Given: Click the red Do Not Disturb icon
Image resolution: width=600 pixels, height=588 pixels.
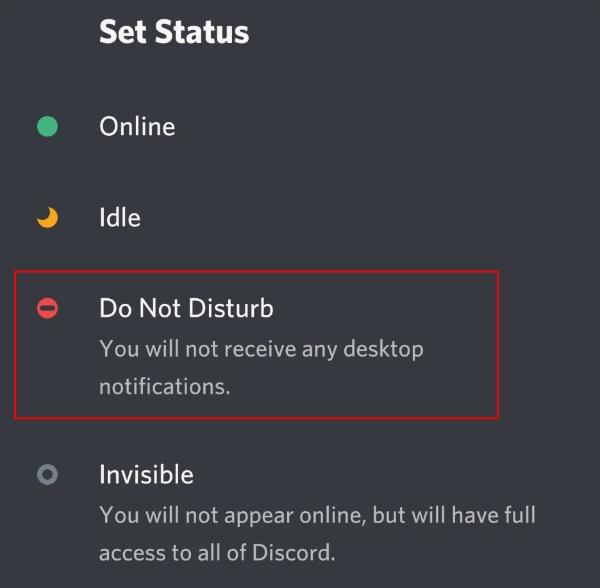Looking at the screenshot, I should pos(47,309).
